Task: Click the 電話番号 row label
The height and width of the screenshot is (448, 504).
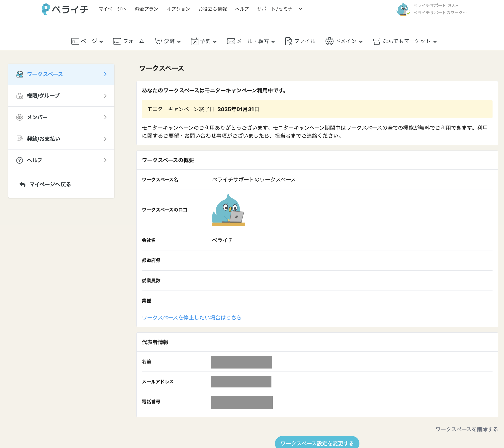Action: pos(151,402)
